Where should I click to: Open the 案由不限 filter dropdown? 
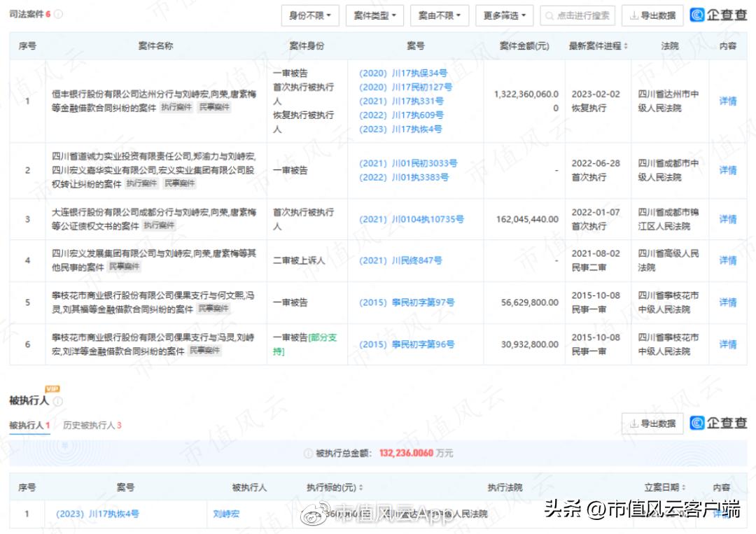click(440, 15)
